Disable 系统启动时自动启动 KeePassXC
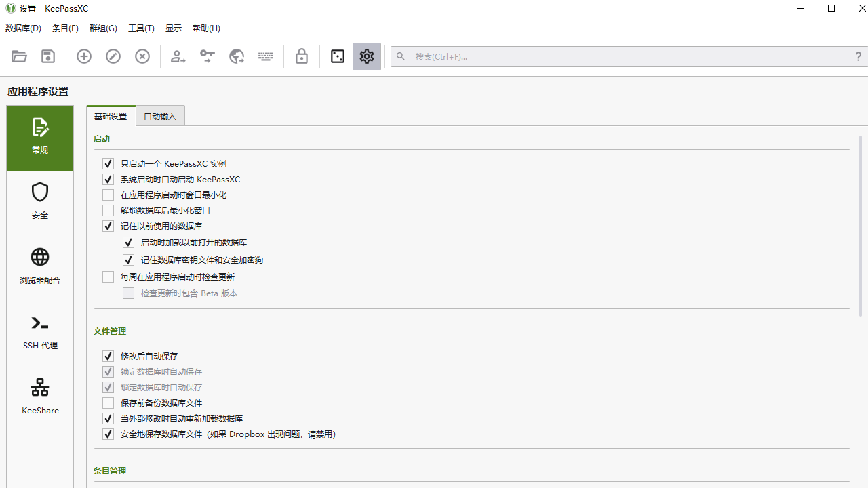 [108, 179]
